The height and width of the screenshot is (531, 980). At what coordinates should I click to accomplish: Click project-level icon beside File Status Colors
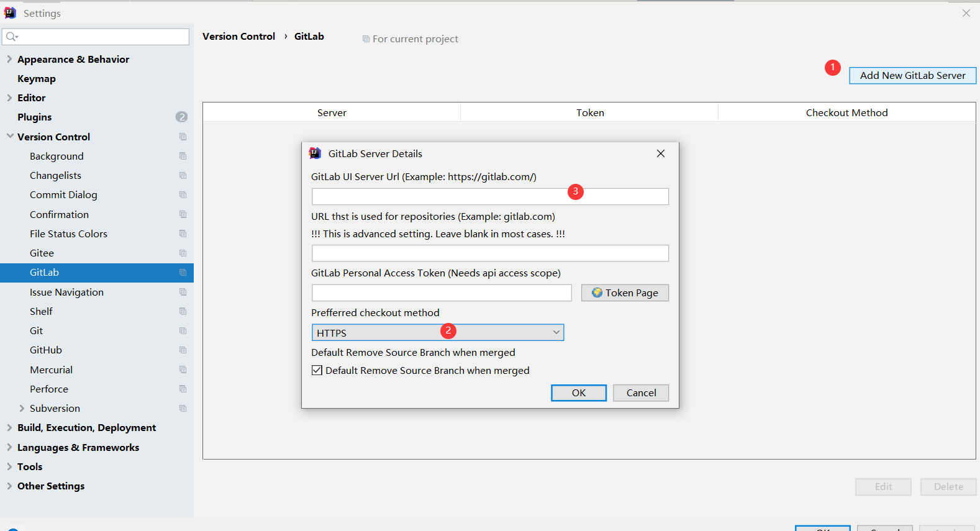[183, 234]
